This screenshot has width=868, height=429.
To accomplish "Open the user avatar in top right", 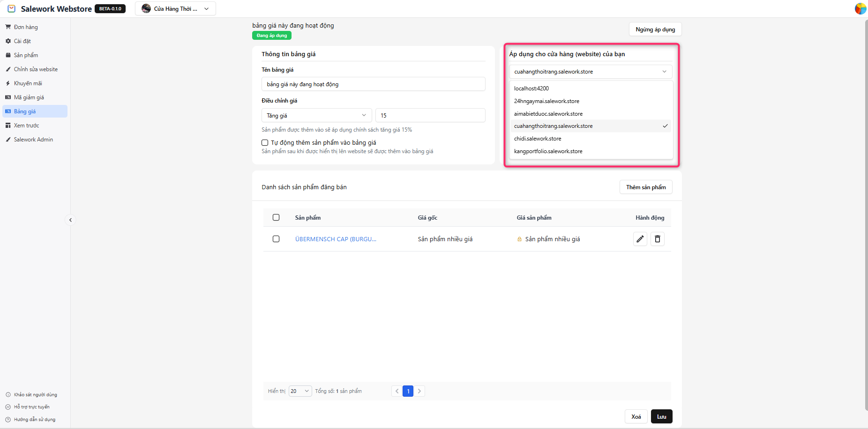I will tap(860, 8).
